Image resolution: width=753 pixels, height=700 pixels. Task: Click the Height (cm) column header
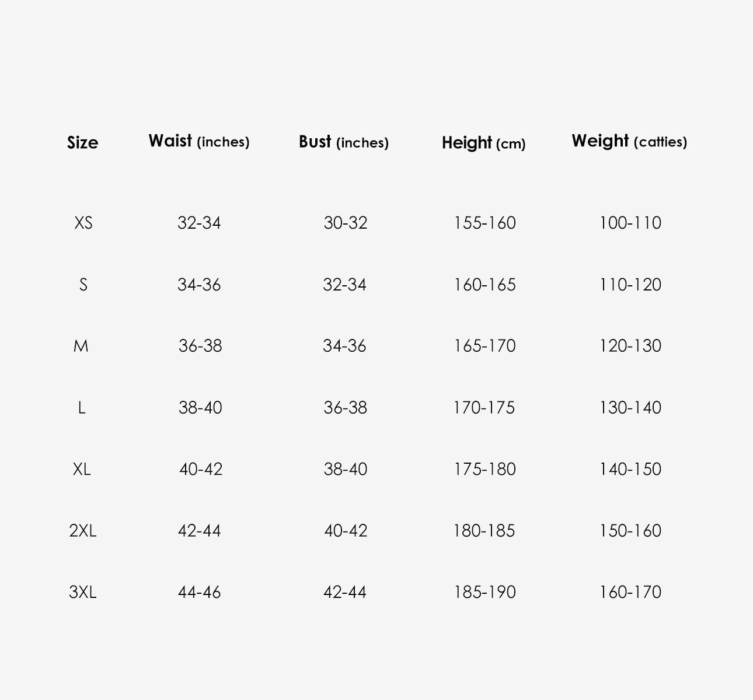[484, 142]
